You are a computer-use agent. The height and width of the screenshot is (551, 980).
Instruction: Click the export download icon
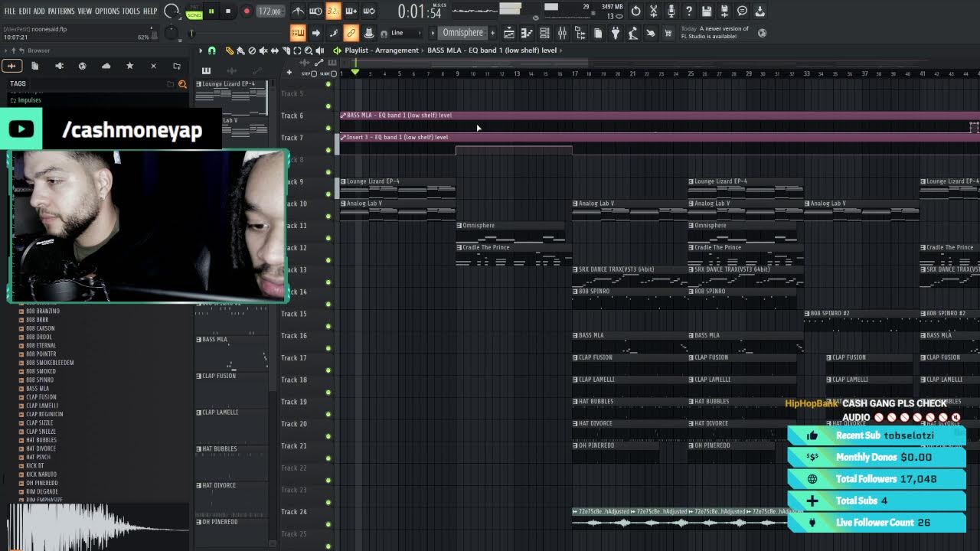point(759,11)
